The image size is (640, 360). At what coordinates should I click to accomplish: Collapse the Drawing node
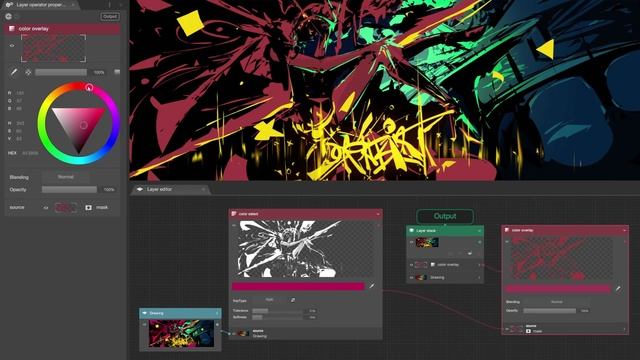point(217,313)
